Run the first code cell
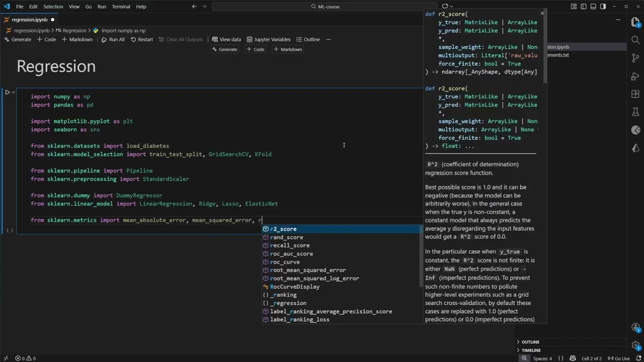Viewport: 644px width, 362px height. coord(8,92)
